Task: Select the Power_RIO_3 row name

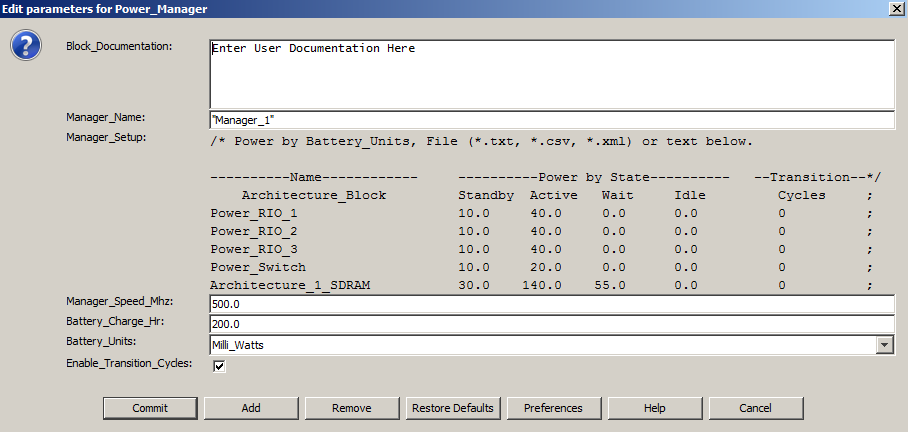Action: pos(254,249)
